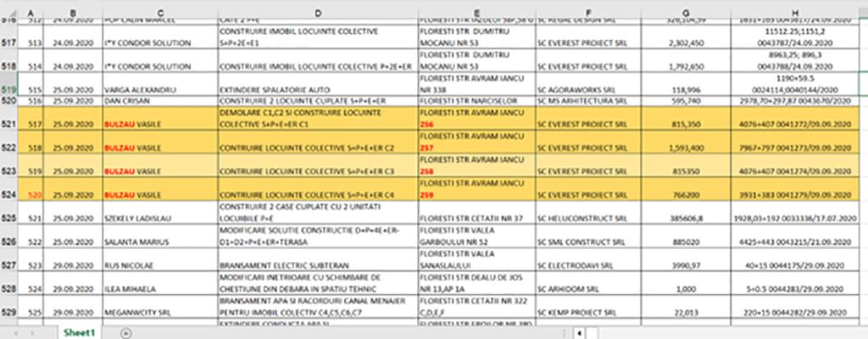
Task: Click the value 3990,97
Action: (x=687, y=265)
